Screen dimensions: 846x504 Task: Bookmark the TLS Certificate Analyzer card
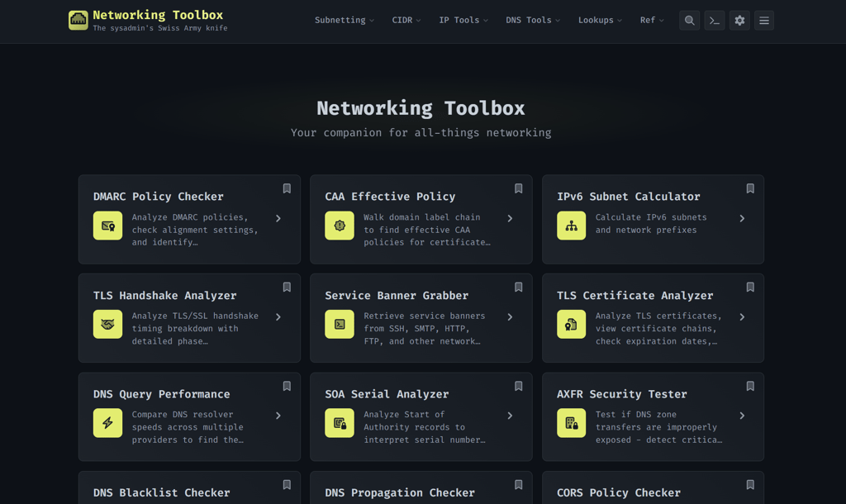[749, 287]
